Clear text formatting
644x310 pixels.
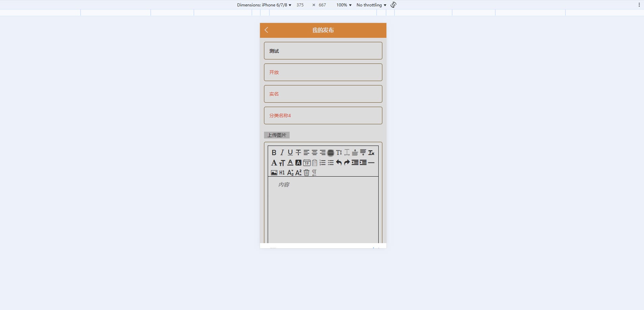click(371, 153)
